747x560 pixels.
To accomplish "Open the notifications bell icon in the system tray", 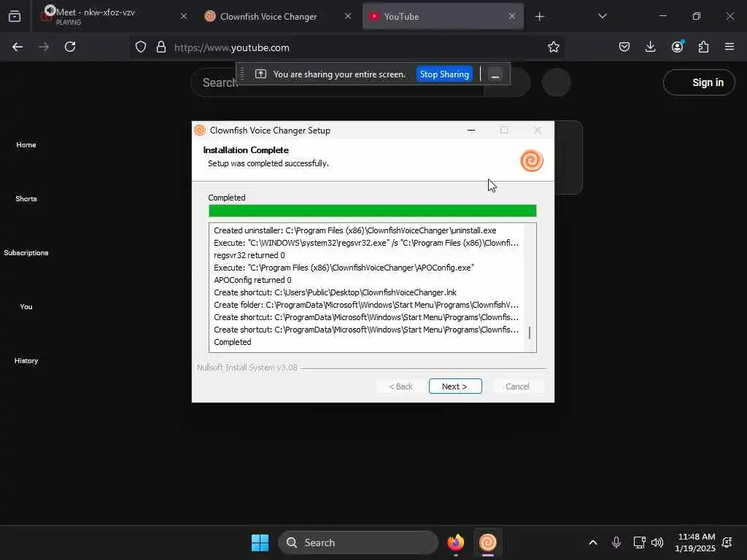I will click(727, 542).
